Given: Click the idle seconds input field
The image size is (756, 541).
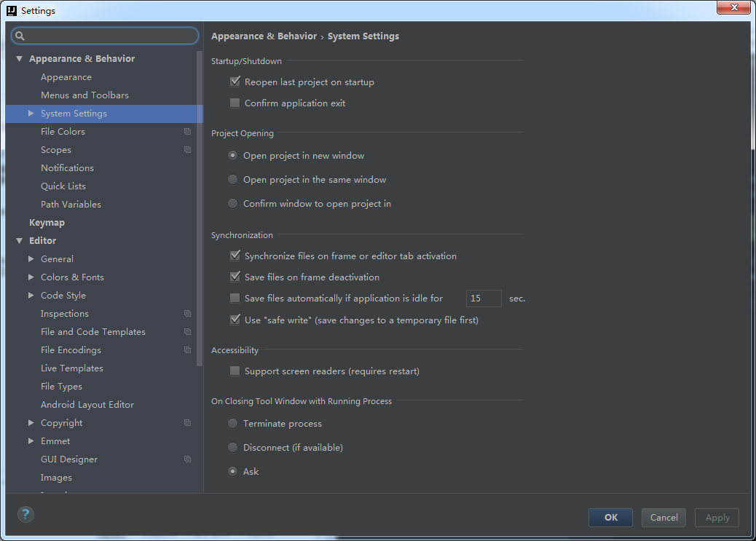Looking at the screenshot, I should pos(484,299).
